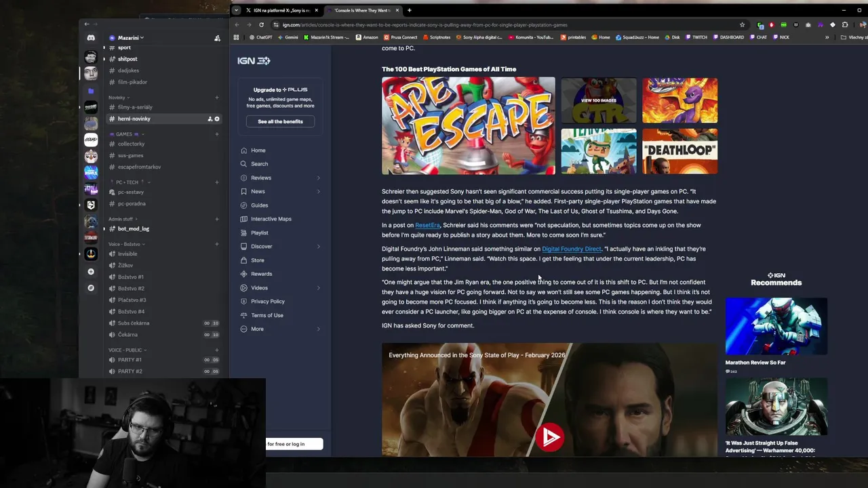The image size is (868, 488).
Task: Open a new browser tab
Action: [x=409, y=10]
